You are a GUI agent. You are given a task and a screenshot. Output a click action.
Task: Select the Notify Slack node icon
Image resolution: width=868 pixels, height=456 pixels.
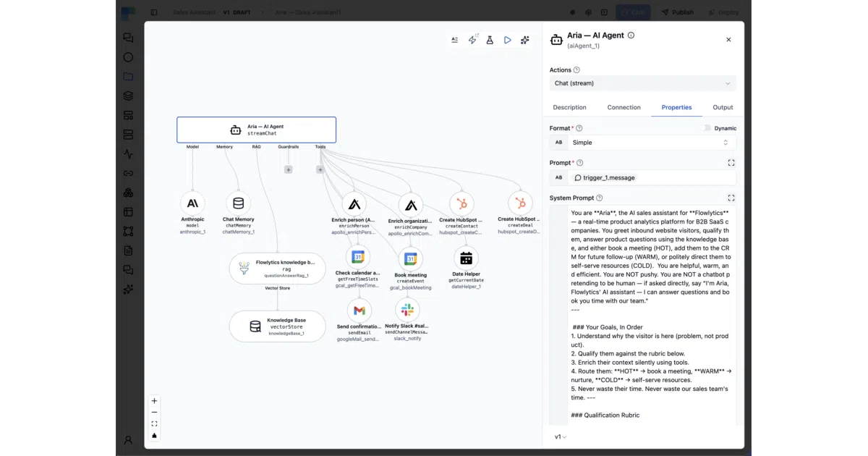[407, 311]
